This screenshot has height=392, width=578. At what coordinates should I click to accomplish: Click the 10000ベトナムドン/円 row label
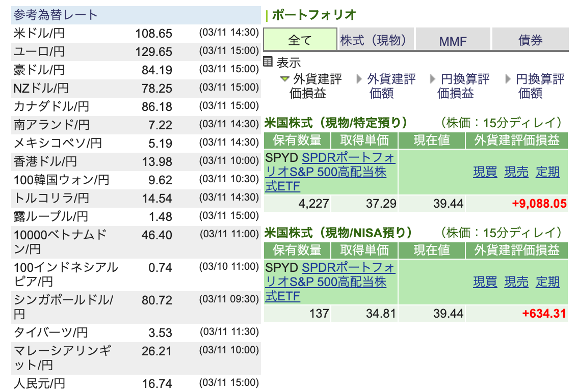click(60, 242)
